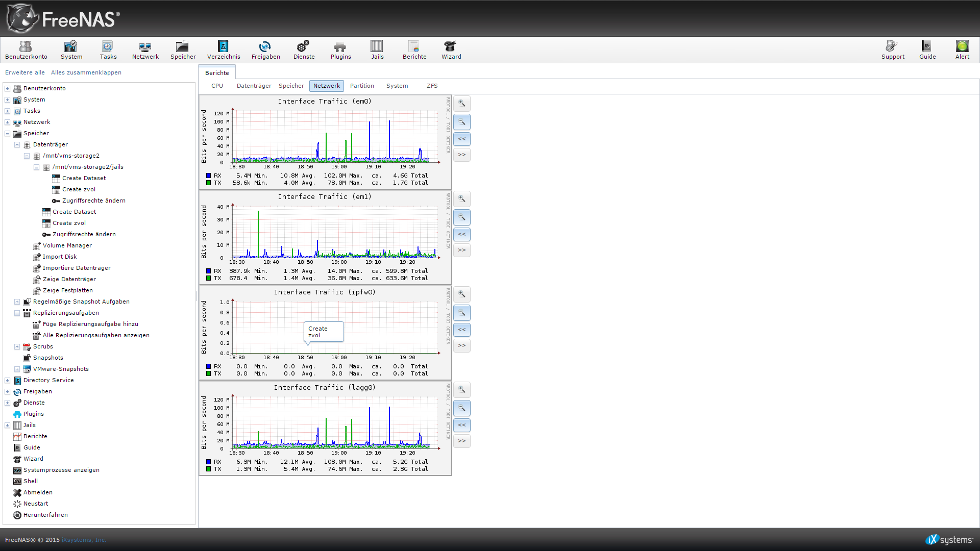The height and width of the screenshot is (551, 980).
Task: Expand the System tree node
Action: [x=8, y=99]
